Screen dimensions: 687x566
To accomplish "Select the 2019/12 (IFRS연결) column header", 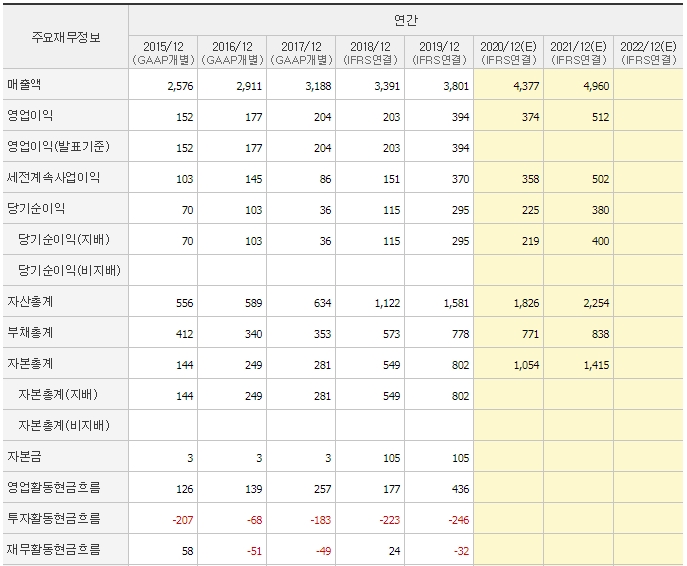I will [439, 53].
